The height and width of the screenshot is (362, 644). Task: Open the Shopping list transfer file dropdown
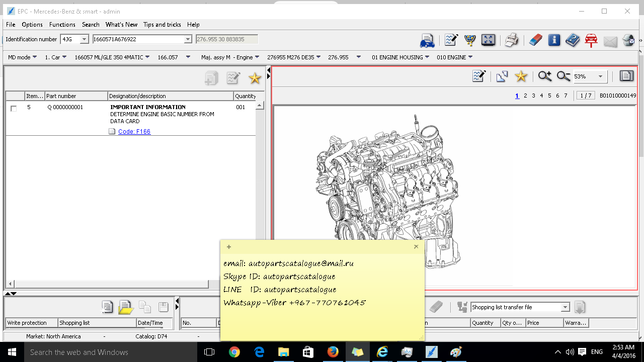pos(565,307)
